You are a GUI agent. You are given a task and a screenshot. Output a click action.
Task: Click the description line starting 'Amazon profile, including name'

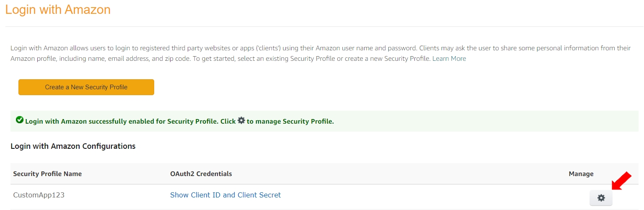point(209,59)
